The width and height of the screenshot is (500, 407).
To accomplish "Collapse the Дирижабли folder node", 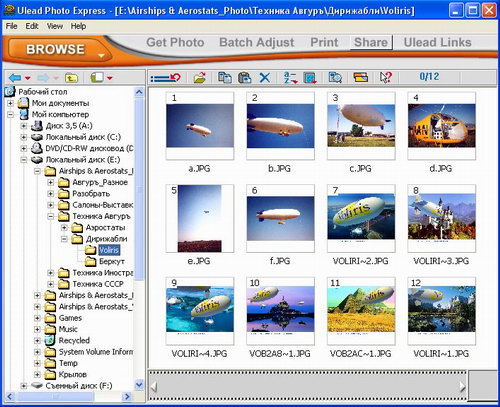I will pos(64,239).
